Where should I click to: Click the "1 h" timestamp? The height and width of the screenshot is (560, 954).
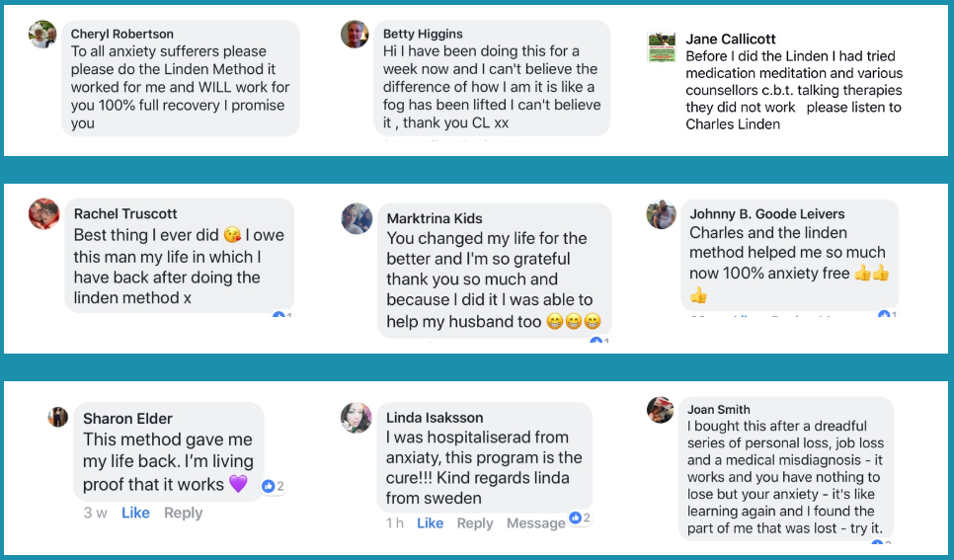click(x=394, y=523)
